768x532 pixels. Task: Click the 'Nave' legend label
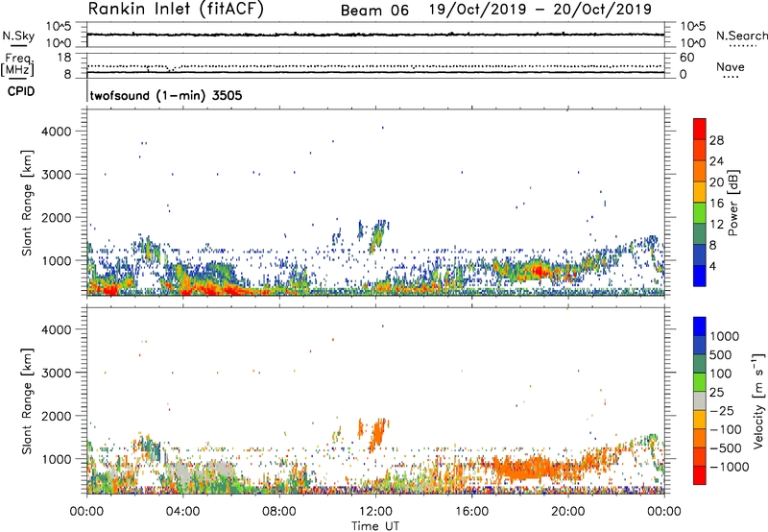point(731,67)
